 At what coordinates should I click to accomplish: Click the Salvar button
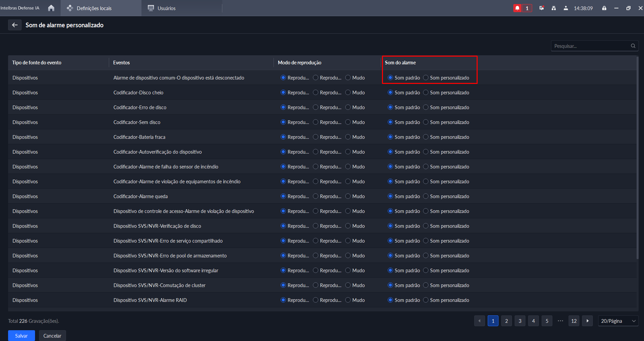(x=21, y=336)
